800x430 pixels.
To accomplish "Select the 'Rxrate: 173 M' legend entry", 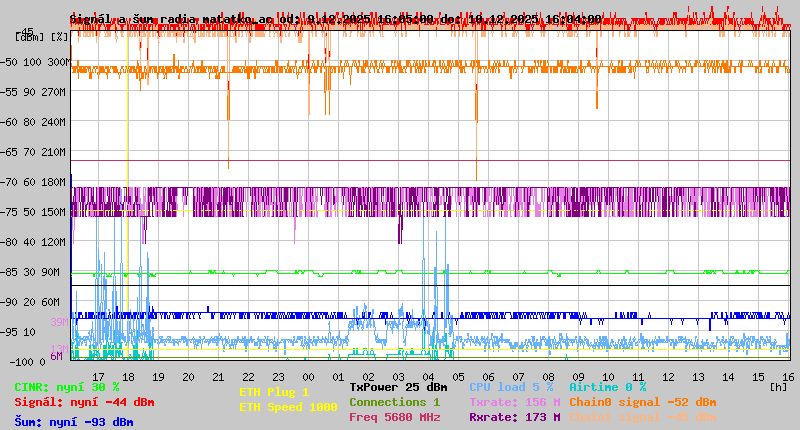I will [515, 417].
